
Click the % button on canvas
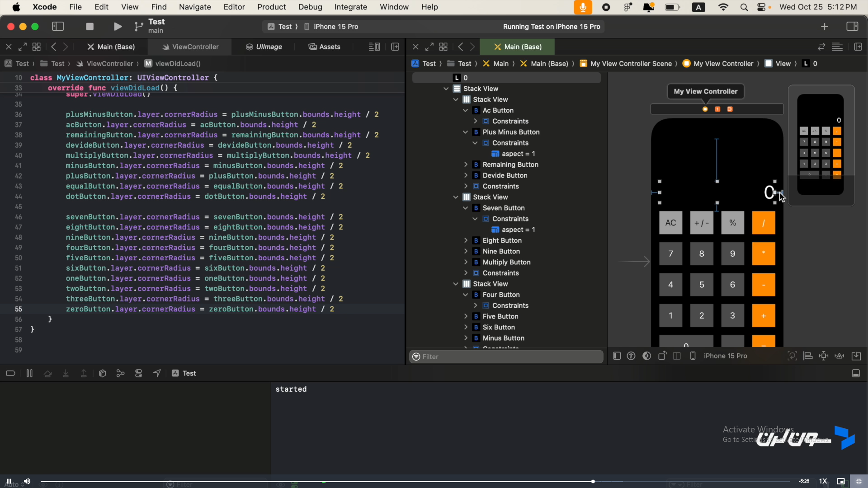pos(732,223)
